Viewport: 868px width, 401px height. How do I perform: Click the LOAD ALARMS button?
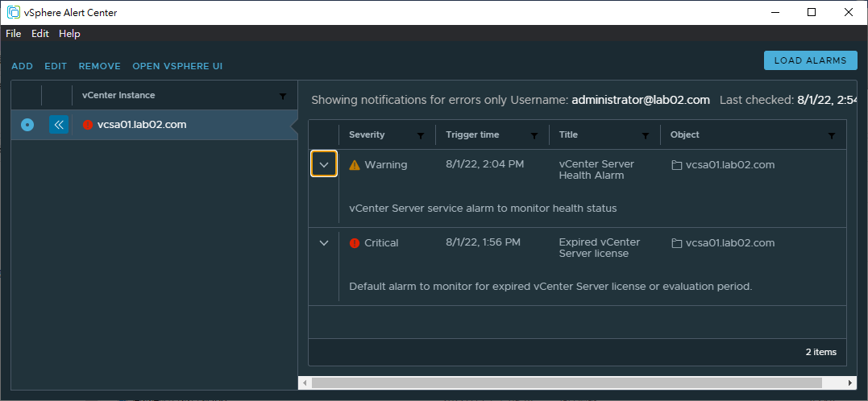pos(811,61)
